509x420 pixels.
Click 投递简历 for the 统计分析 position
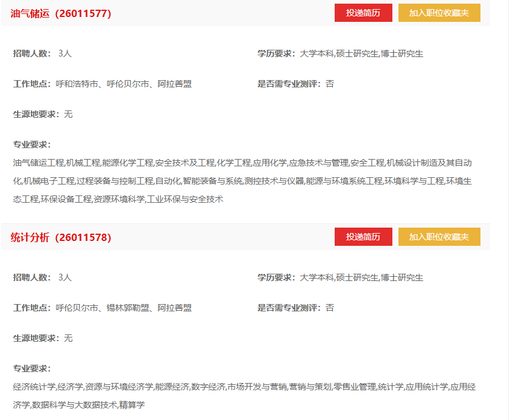click(x=363, y=237)
